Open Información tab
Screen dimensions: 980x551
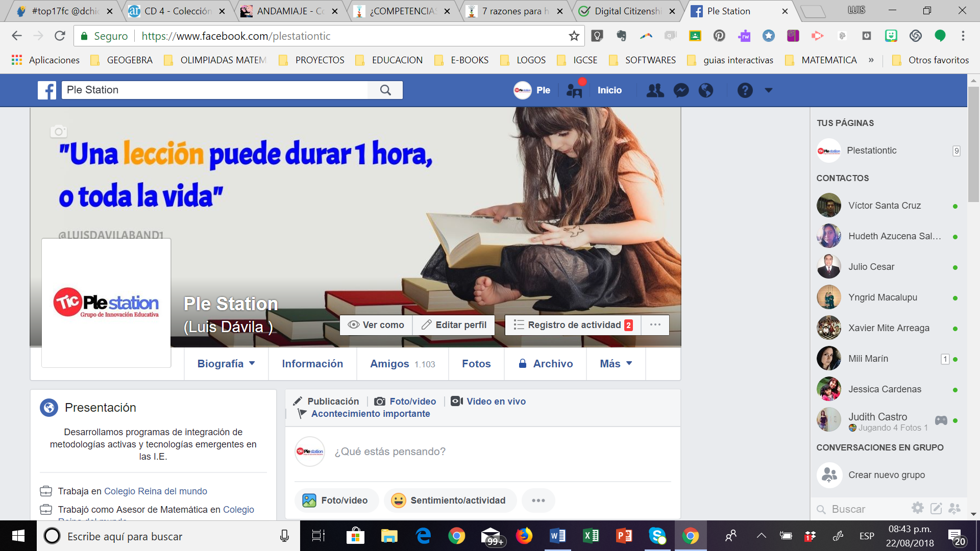312,364
